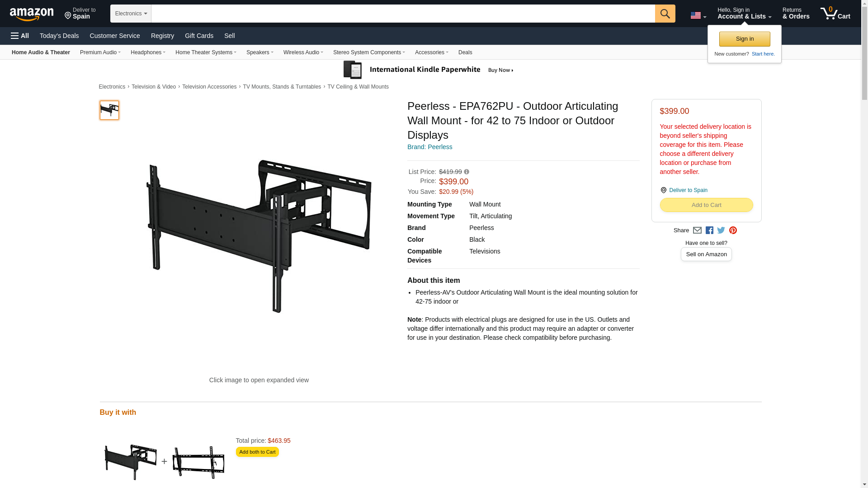Viewport: 868px width, 488px height.
Task: Click the list price info icon
Action: (x=467, y=172)
